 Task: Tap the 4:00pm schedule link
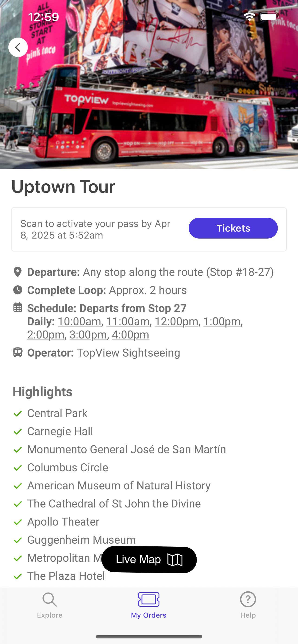(x=131, y=335)
